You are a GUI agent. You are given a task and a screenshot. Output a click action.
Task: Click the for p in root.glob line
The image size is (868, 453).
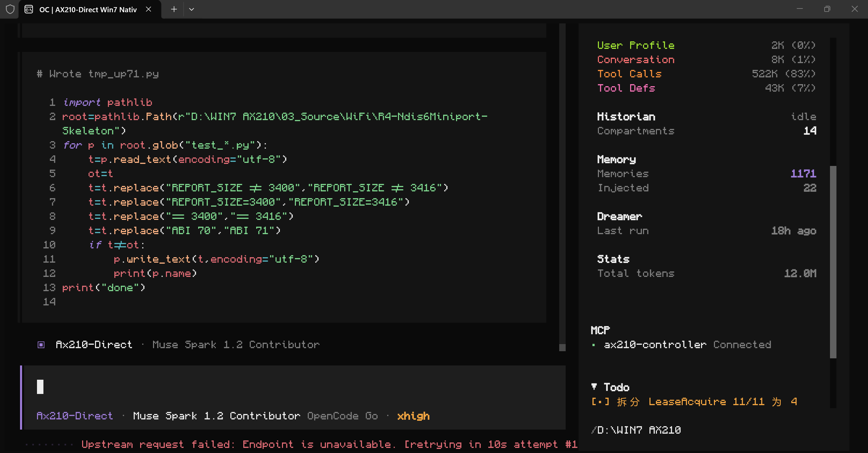tap(165, 145)
